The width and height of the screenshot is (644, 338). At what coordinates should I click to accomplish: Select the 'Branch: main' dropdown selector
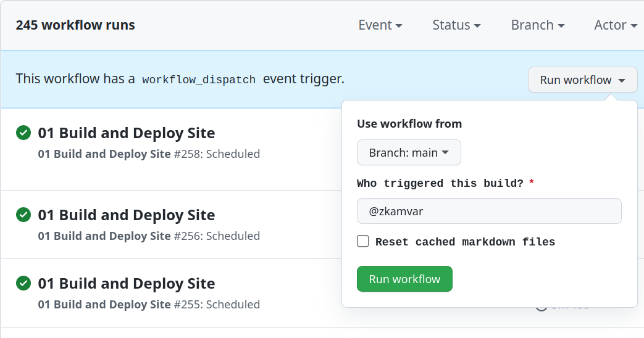409,152
